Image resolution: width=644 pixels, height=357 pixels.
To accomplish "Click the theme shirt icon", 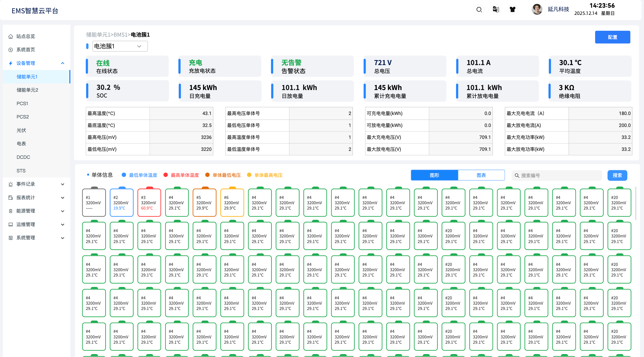I will (512, 10).
